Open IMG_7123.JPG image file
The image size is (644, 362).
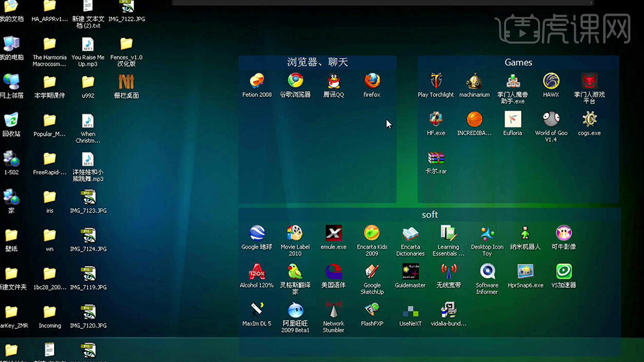[88, 197]
